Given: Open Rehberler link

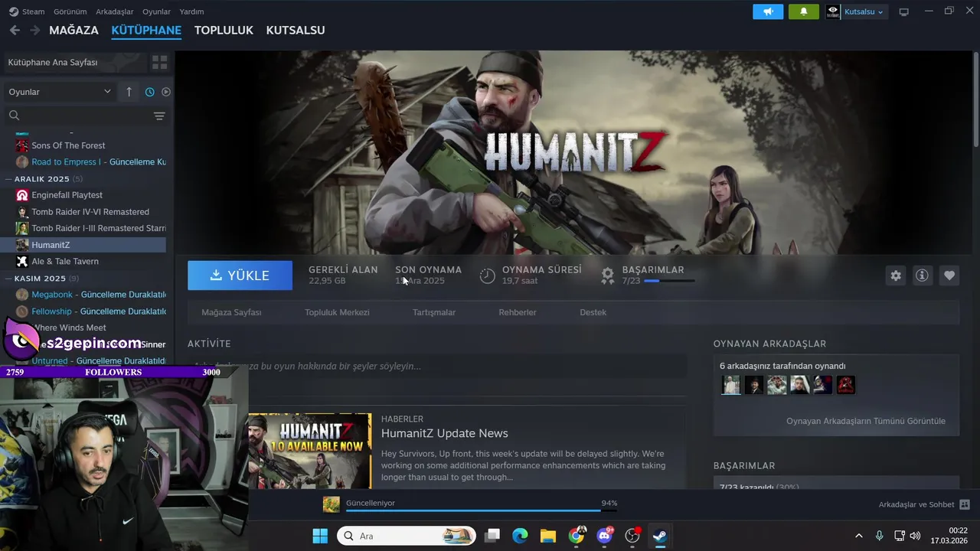Looking at the screenshot, I should 518,312.
